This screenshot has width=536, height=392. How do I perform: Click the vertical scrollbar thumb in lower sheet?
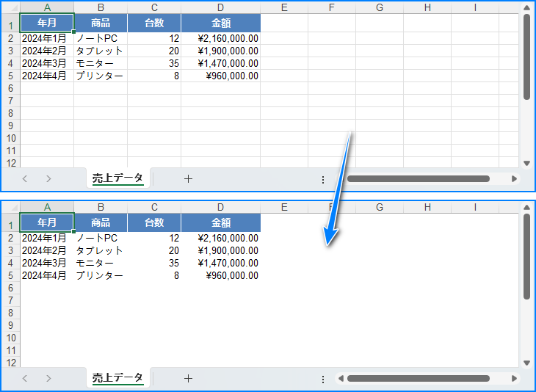526,257
